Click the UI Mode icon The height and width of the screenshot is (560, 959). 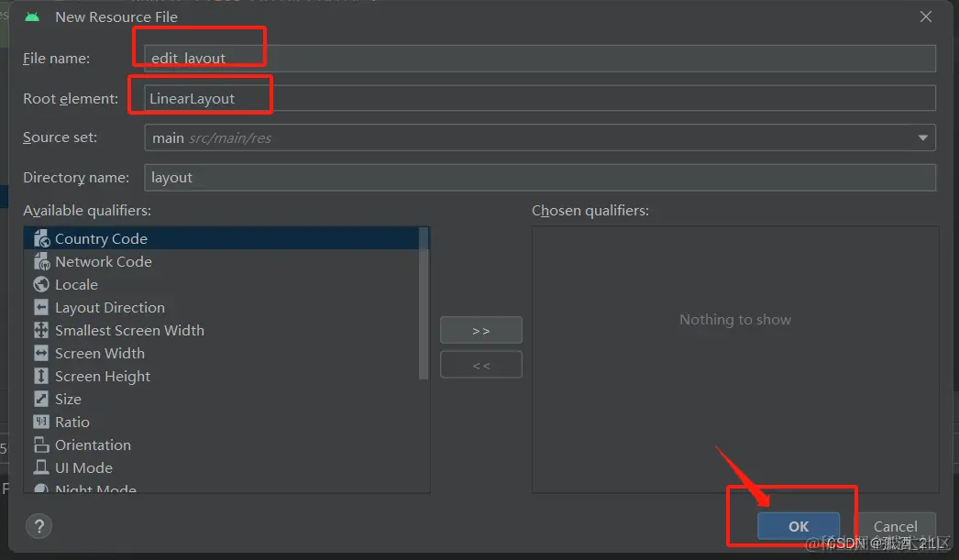coord(41,467)
